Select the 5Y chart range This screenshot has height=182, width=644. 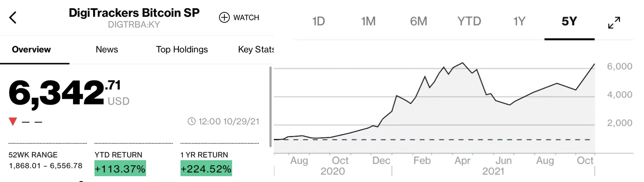(x=569, y=21)
